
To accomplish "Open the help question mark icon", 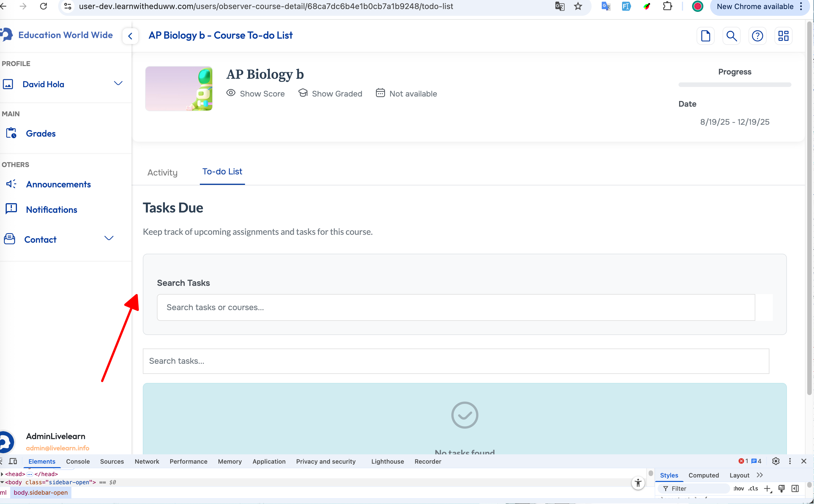I will 757,36.
